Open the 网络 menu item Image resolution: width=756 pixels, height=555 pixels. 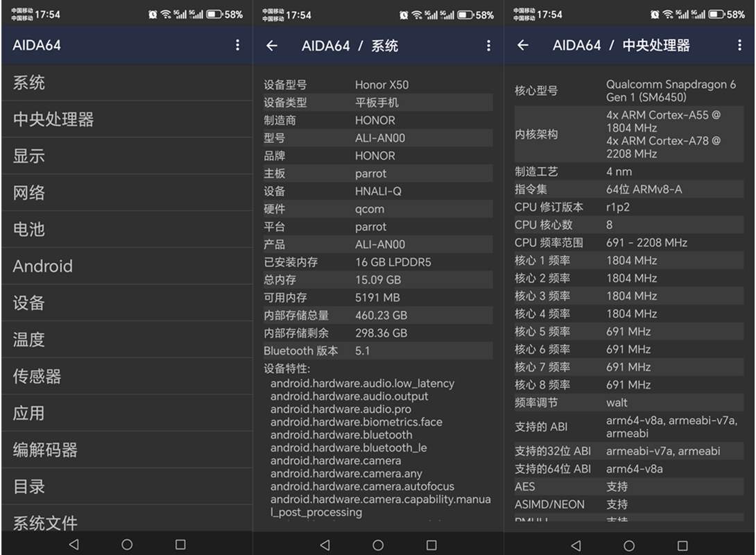tap(127, 192)
